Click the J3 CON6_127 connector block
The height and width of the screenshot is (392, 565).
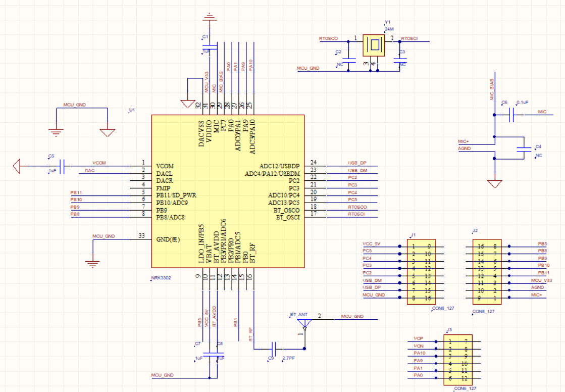458,360
